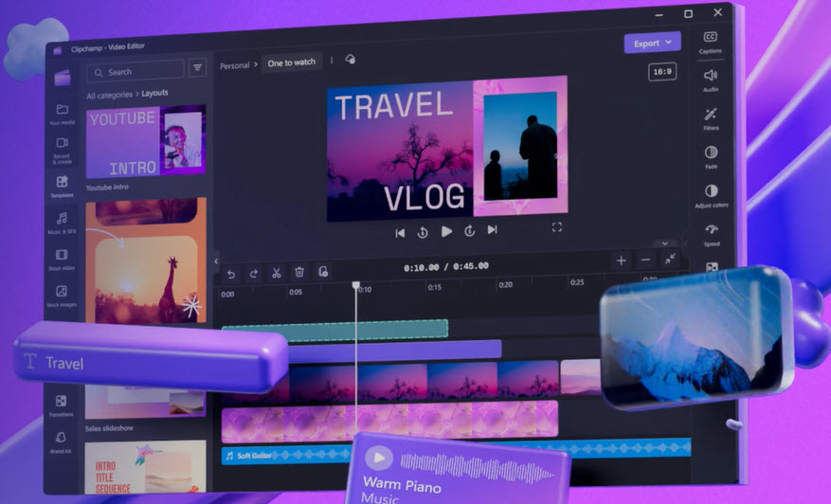This screenshot has width=831, height=504.
Task: Open the Adjust colors panel
Action: (x=712, y=196)
